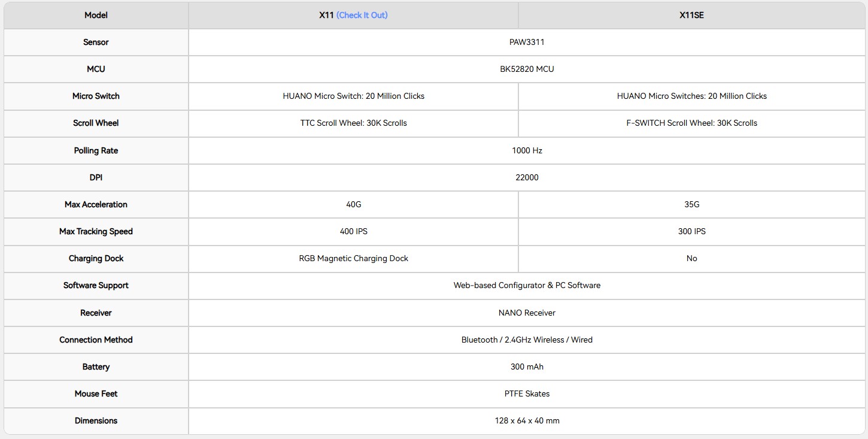Open the X11 "Check It Out" link
Screen dimensions: 868x439
pos(362,15)
